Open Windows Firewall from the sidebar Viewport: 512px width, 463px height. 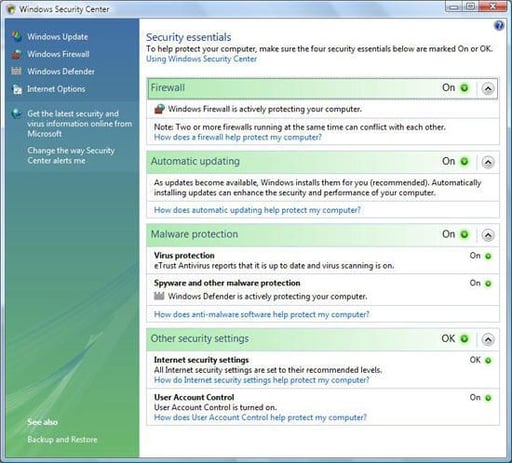[x=58, y=54]
